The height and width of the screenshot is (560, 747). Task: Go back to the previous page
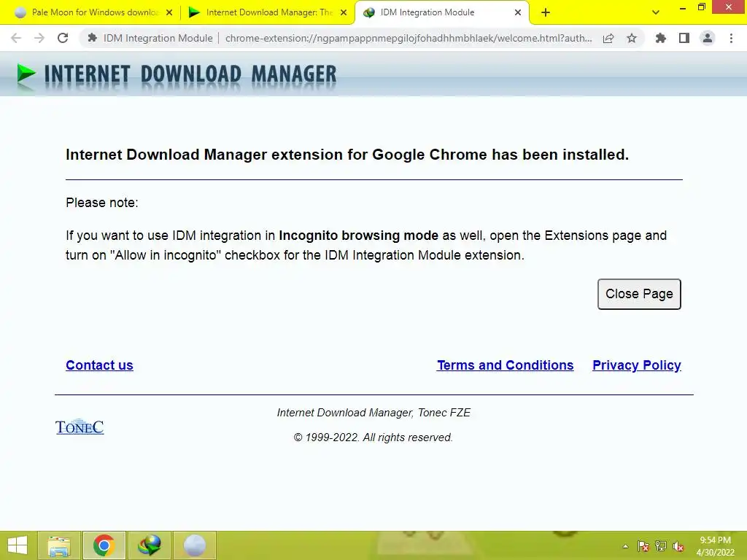click(x=16, y=38)
